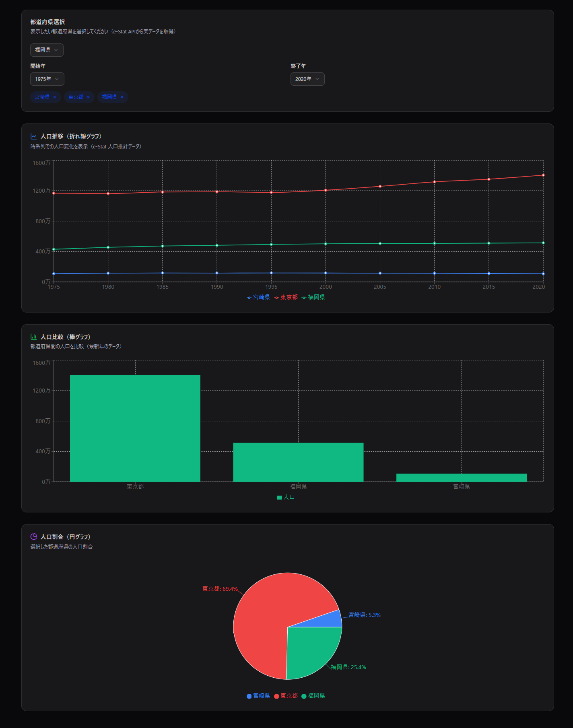Click the pie chart icon beside 人口割合
The width and height of the screenshot is (573, 728).
(x=34, y=537)
